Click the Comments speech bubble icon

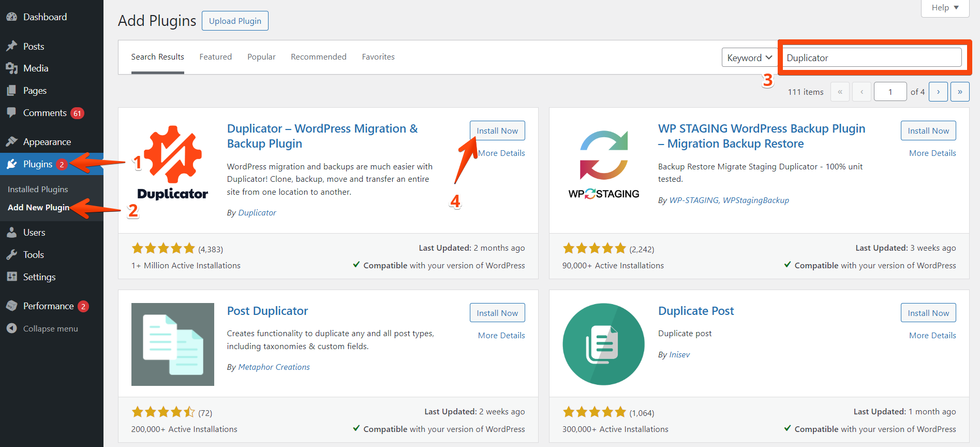tap(12, 113)
